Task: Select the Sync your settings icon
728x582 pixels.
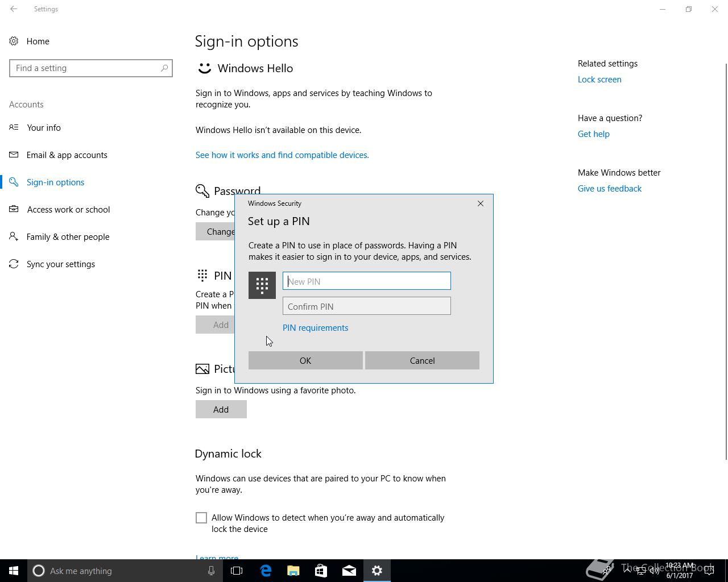Action: click(14, 264)
